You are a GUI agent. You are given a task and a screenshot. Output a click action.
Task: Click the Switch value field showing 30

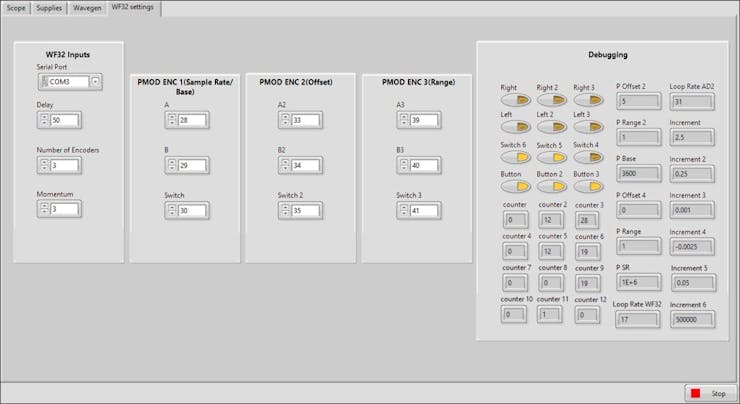click(192, 210)
